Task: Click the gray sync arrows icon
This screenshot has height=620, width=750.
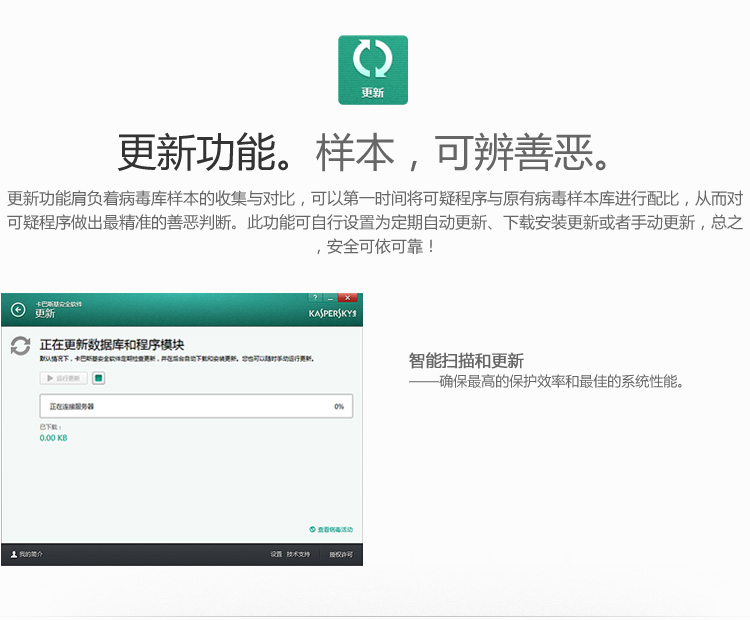Action: pyautogui.click(x=20, y=346)
